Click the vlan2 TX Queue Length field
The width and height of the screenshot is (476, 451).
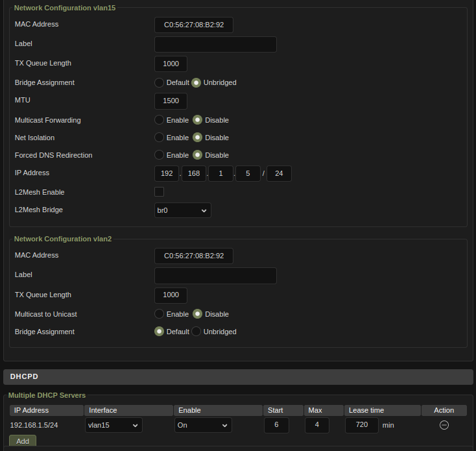(171, 295)
